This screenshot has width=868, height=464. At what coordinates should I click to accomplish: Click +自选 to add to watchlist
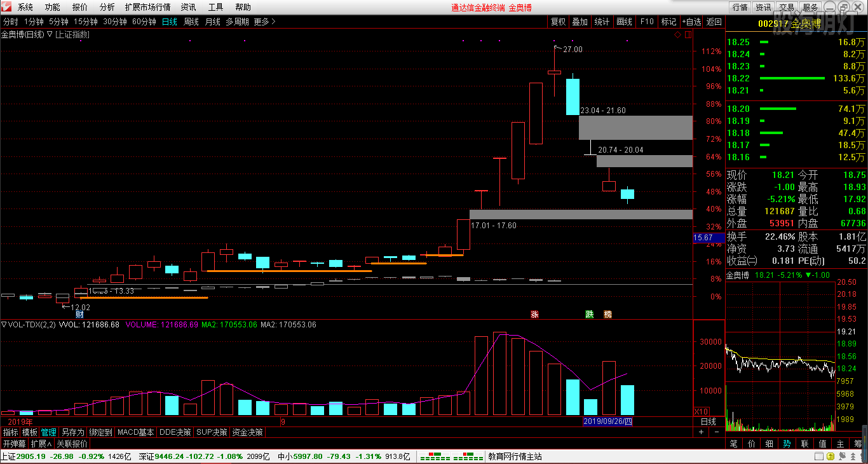click(x=691, y=22)
